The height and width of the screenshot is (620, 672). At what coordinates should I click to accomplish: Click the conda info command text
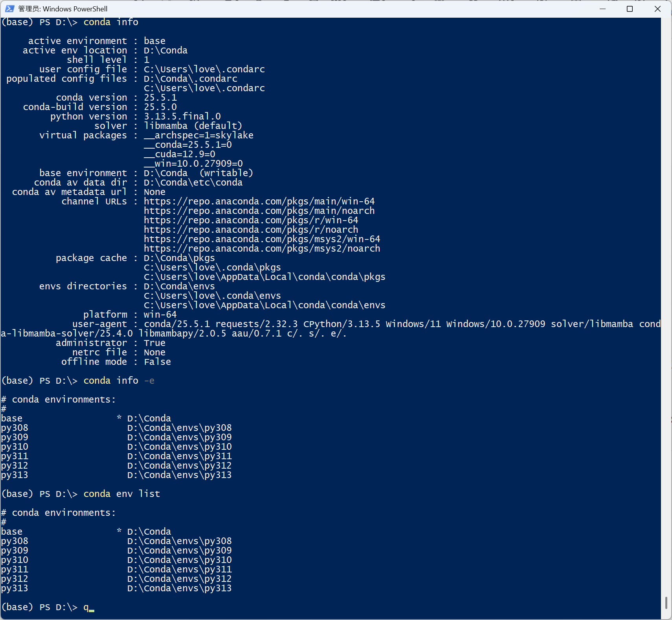tap(110, 22)
